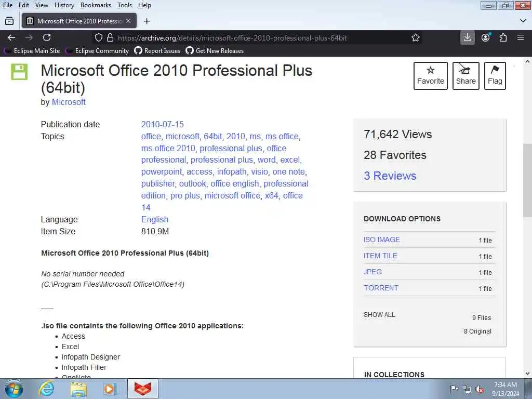Flag this archive item
Viewport: 532px width, 399px height.
point(495,76)
